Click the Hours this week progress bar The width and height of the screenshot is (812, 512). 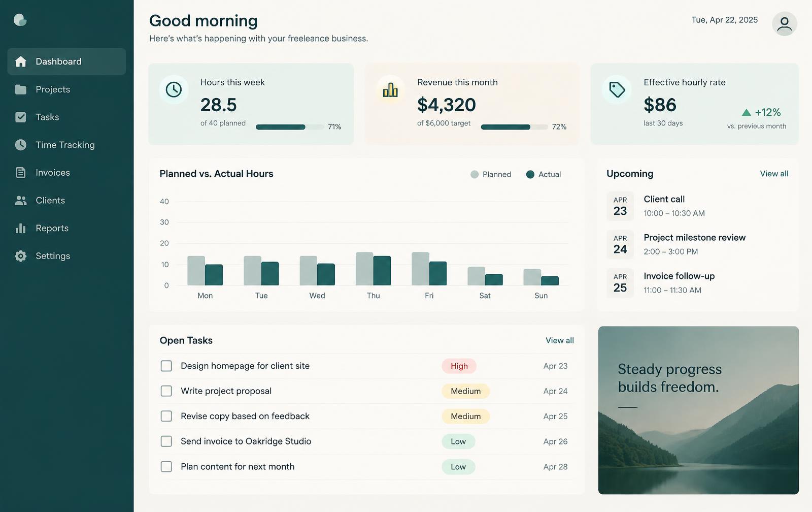(x=290, y=127)
